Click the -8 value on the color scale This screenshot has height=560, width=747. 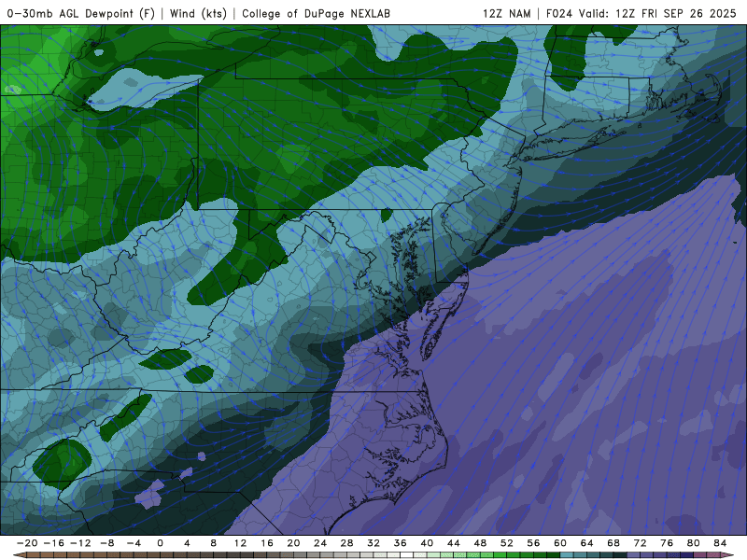pos(106,543)
